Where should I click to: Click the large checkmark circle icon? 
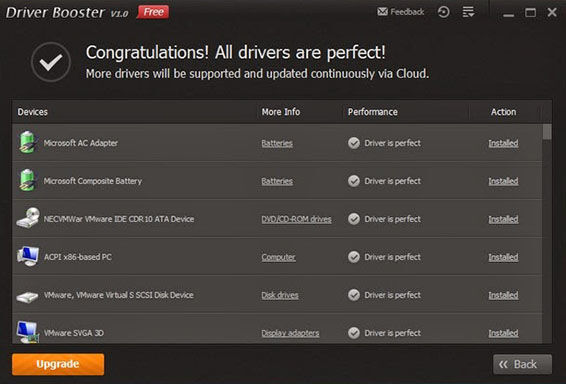(x=51, y=62)
